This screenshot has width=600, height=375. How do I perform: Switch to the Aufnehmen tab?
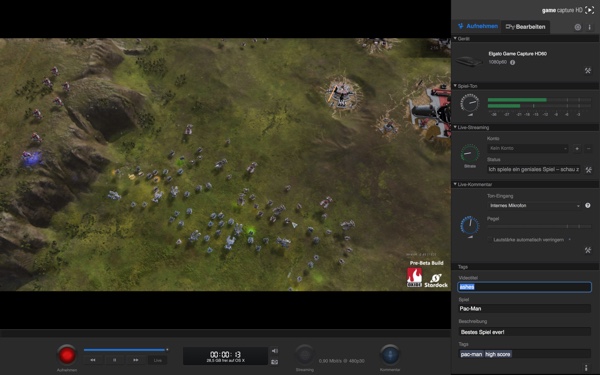pos(478,26)
